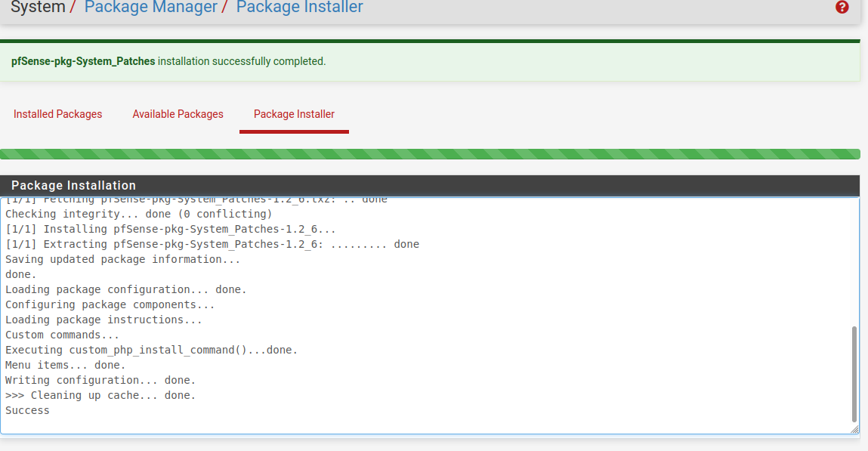Open the help question mark icon
This screenshot has height=451, width=868.
[x=842, y=8]
